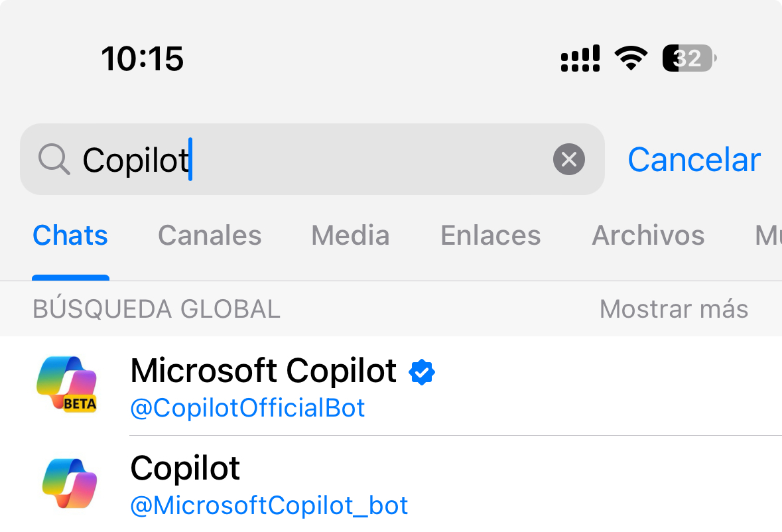Tap the magnifying glass search icon
782x532 pixels.
click(54, 159)
